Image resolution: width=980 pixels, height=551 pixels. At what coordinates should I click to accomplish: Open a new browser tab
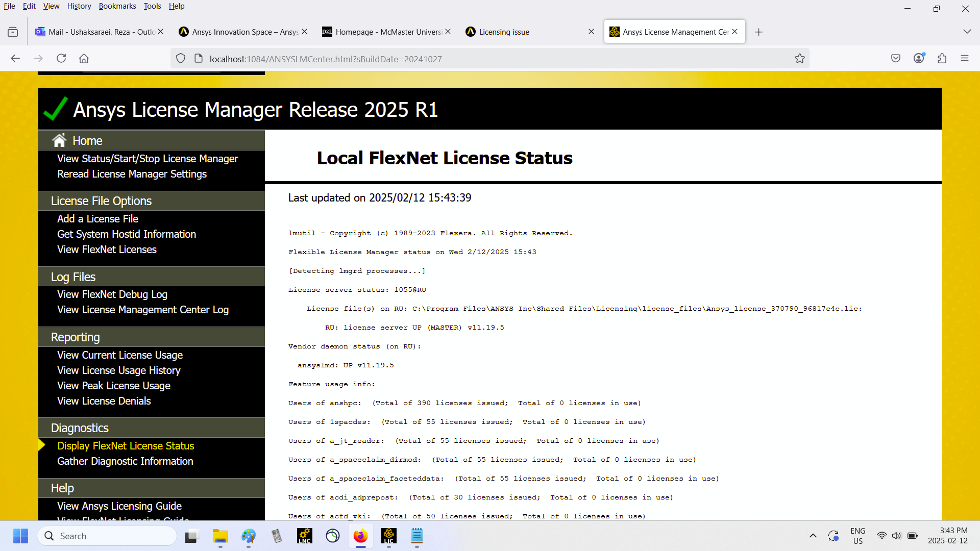pos(758,32)
